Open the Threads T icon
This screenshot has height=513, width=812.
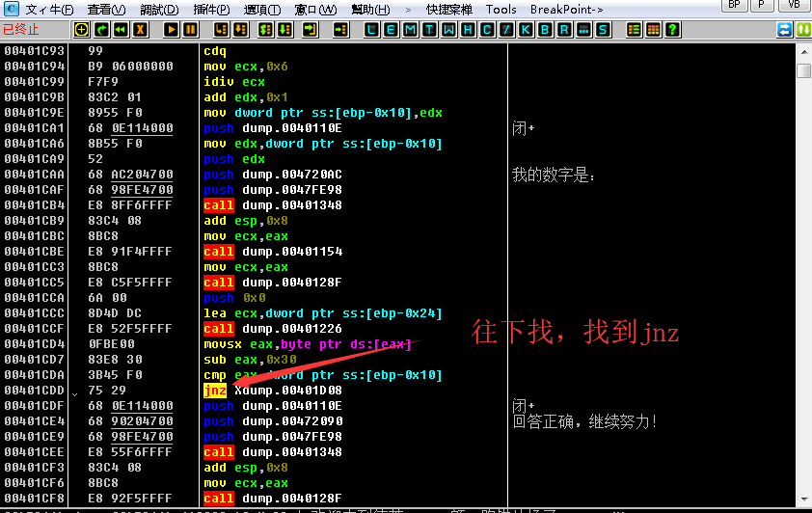pos(429,30)
